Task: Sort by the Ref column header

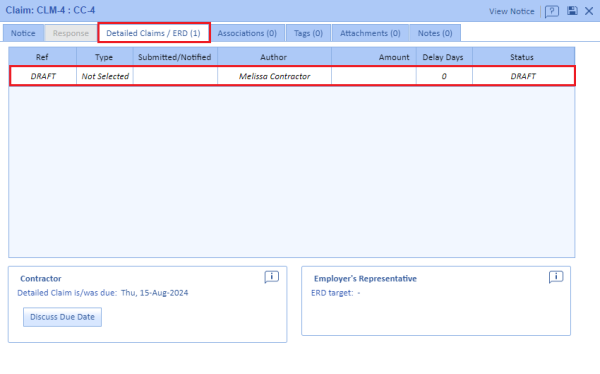Action: point(42,57)
